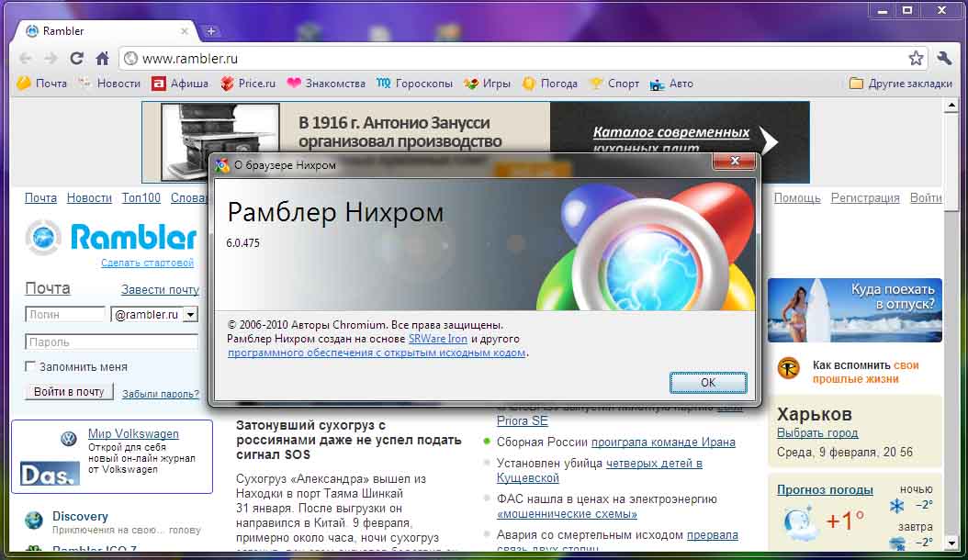
Task: Click the back navigation arrow
Action: [26, 59]
